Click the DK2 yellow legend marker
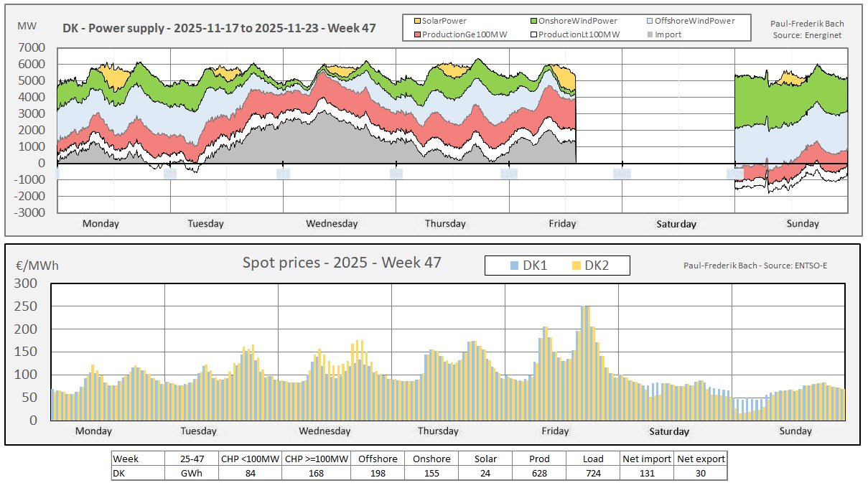This screenshot has height=488, width=868. tap(574, 266)
